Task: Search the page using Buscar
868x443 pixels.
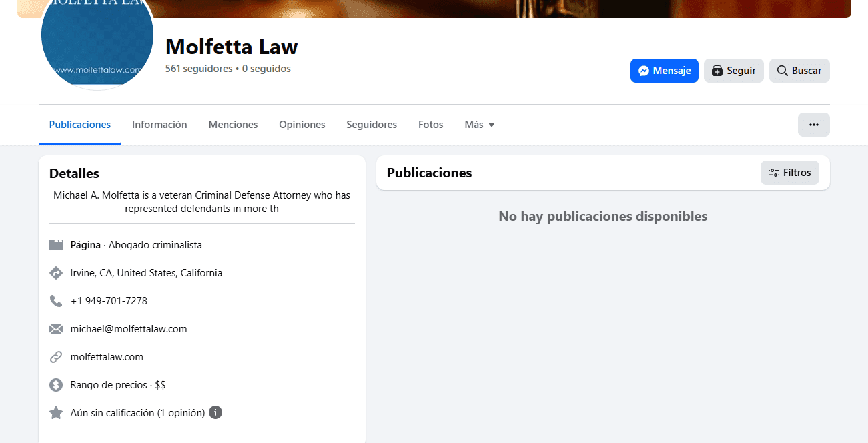Action: (x=799, y=71)
